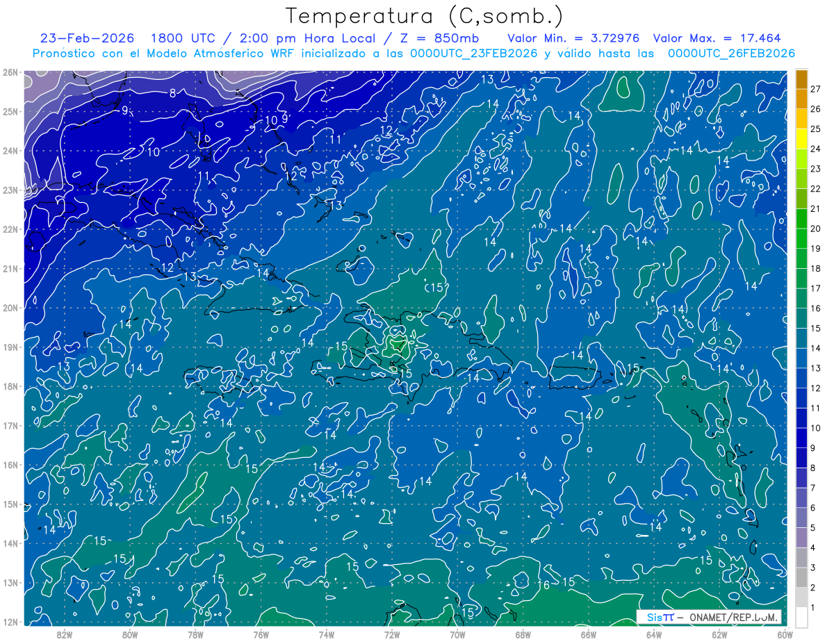Click the '66W' longitude axis label

[x=589, y=634]
